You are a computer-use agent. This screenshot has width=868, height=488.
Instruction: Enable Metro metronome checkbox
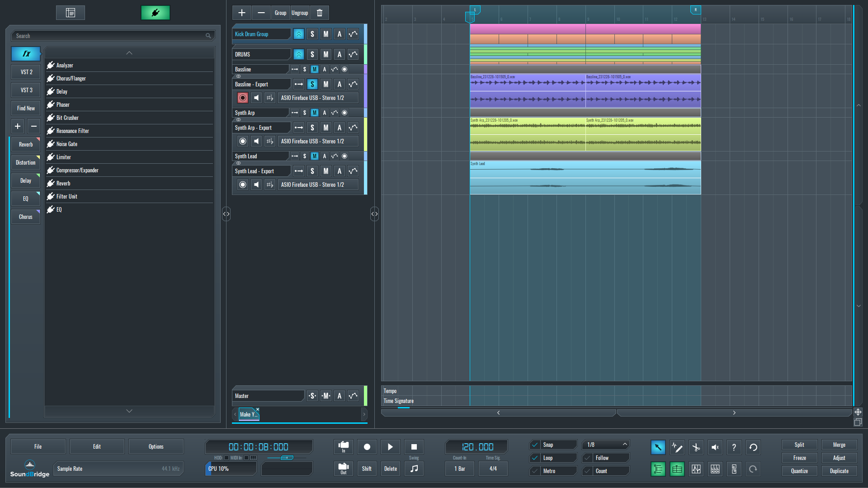point(535,471)
